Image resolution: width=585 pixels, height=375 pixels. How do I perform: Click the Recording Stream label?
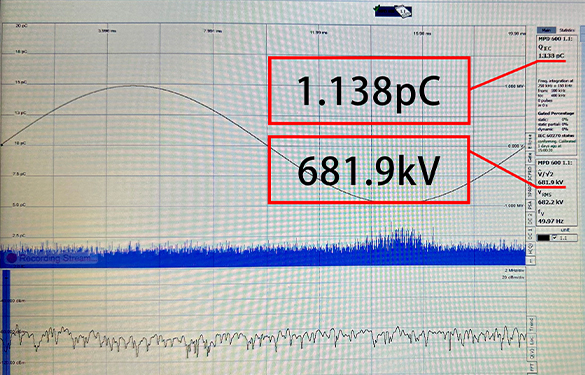point(55,258)
